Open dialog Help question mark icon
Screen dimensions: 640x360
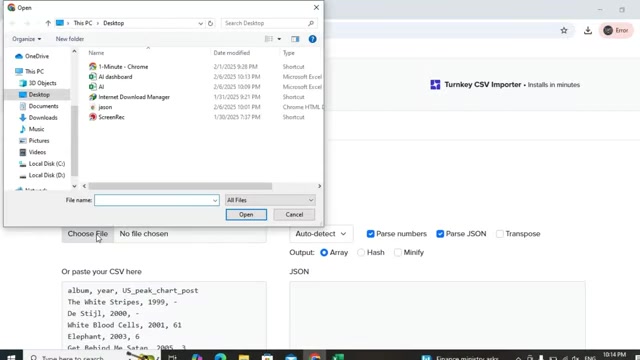312,39
